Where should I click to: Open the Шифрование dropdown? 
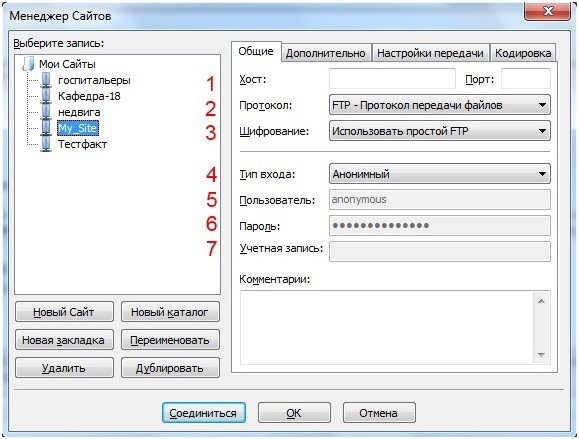pyautogui.click(x=439, y=131)
